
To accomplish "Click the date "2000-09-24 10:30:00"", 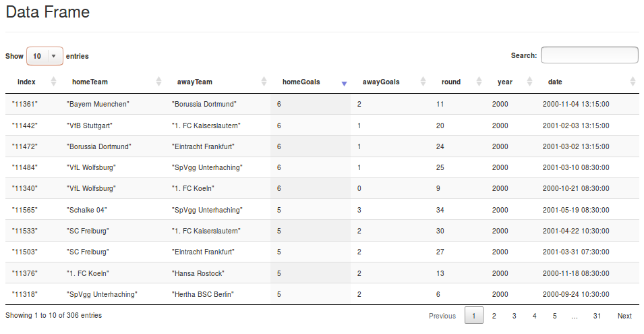I will click(x=576, y=294).
